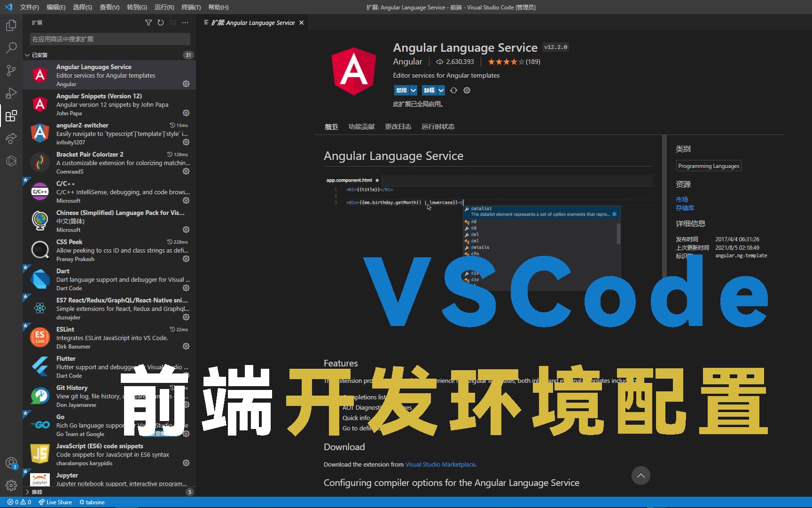Image resolution: width=812 pixels, height=508 pixels.
Task: Open the Repository resource link
Action: pyautogui.click(x=685, y=208)
